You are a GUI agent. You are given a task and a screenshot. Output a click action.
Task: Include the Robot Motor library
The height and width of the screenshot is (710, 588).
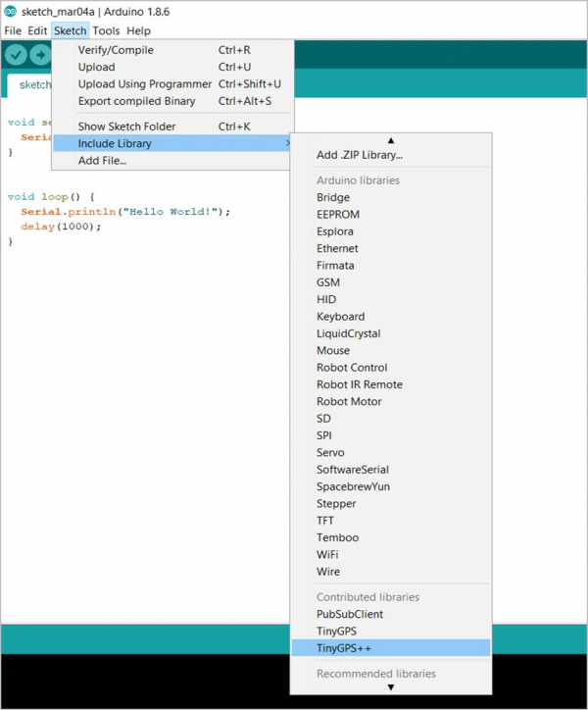391,401
